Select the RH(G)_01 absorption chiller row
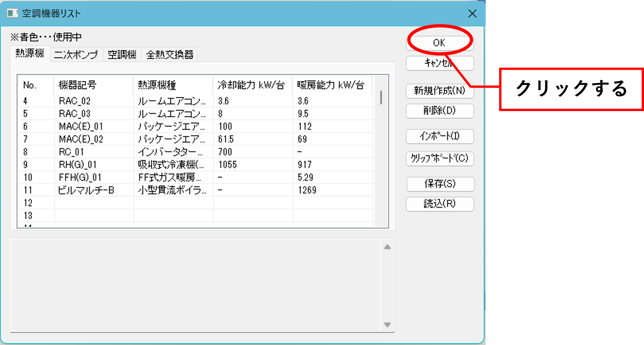 (195, 165)
